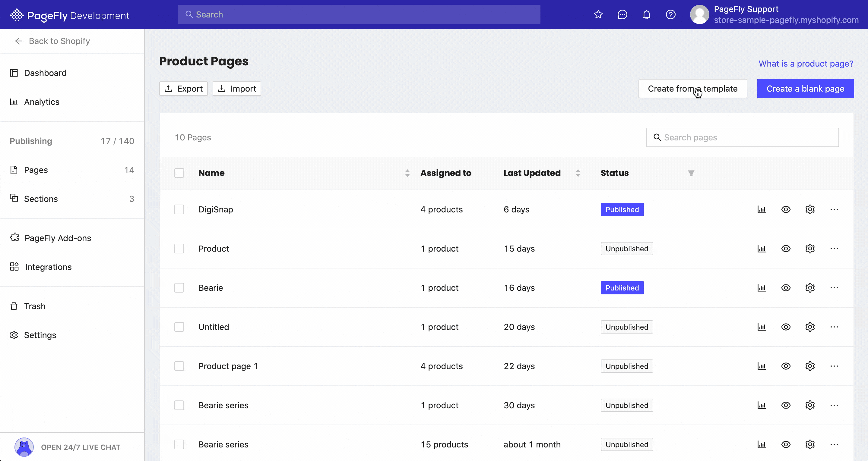The width and height of the screenshot is (868, 461).
Task: Check the Untitled row checkbox
Action: click(x=179, y=327)
